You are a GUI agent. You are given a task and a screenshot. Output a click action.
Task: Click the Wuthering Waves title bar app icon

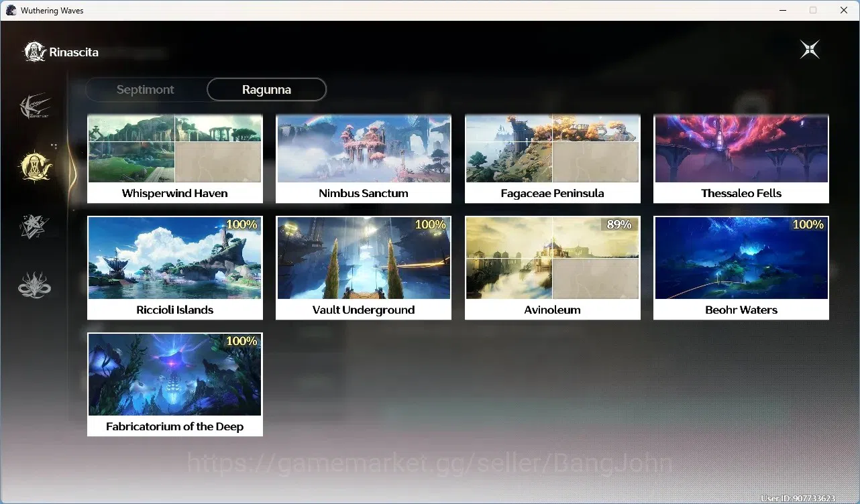(x=11, y=10)
